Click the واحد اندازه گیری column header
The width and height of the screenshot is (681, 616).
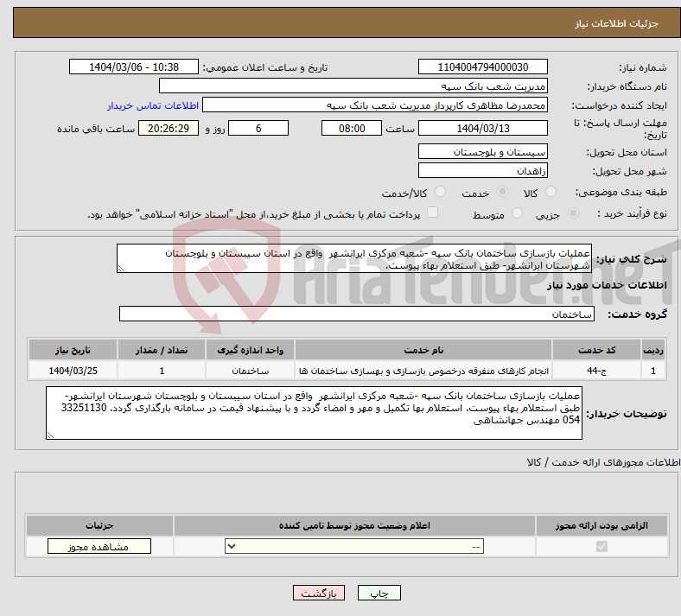pyautogui.click(x=250, y=350)
